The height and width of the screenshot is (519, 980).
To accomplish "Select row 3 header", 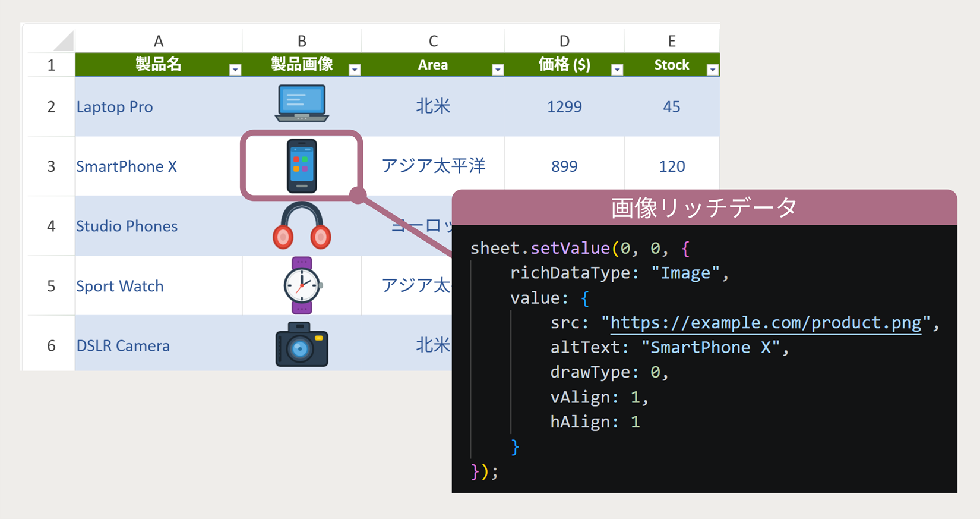I will pyautogui.click(x=51, y=166).
